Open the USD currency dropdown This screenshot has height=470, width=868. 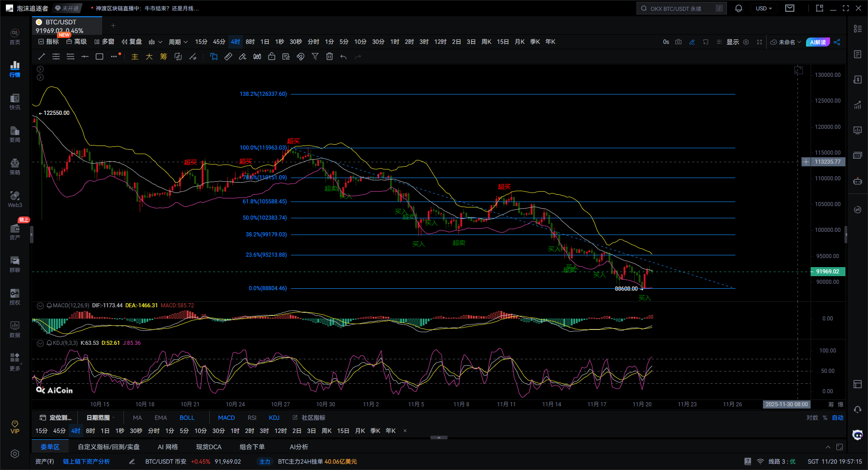point(764,9)
